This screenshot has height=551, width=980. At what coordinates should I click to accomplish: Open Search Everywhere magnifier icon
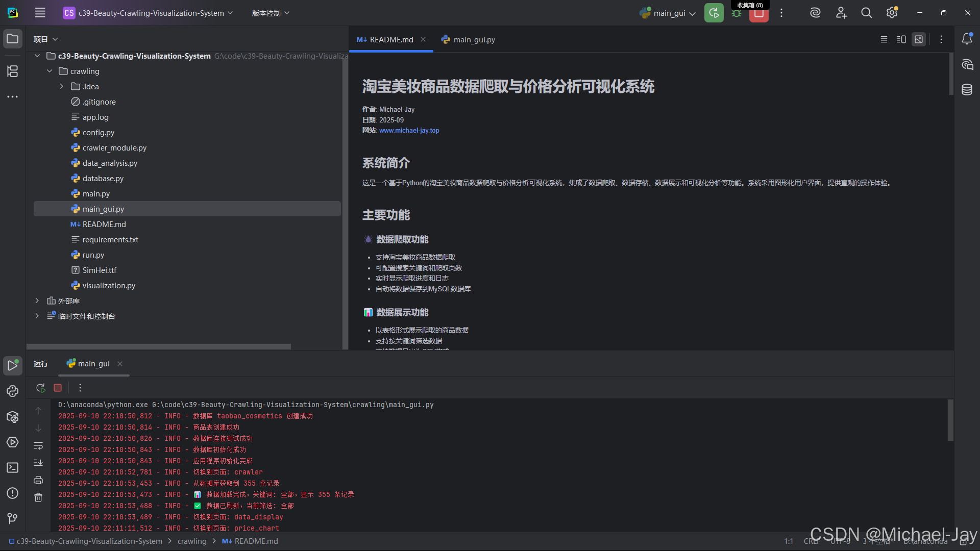click(x=866, y=13)
